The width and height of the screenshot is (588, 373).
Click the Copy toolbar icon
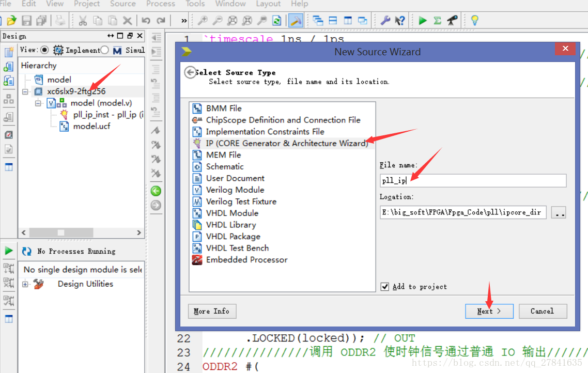tap(98, 20)
